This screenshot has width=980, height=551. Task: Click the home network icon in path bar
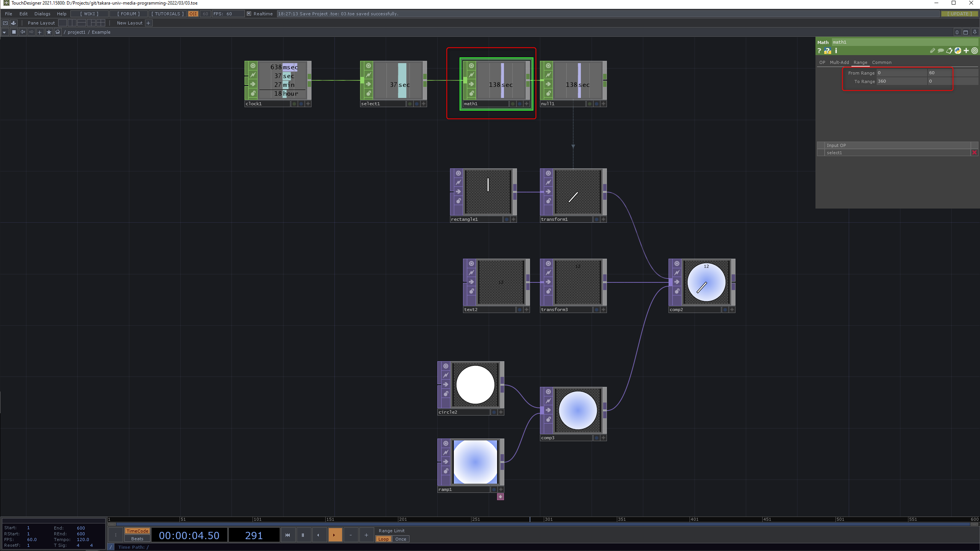(57, 32)
